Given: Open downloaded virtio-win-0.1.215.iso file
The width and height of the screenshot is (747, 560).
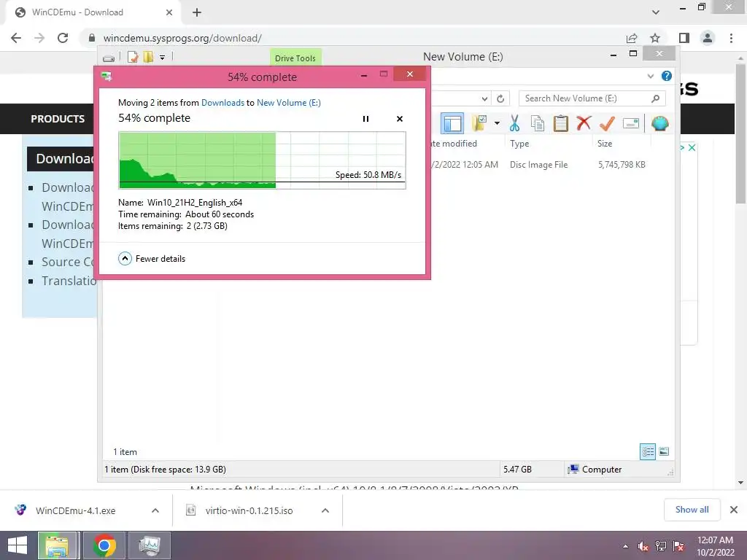Looking at the screenshot, I should point(249,510).
